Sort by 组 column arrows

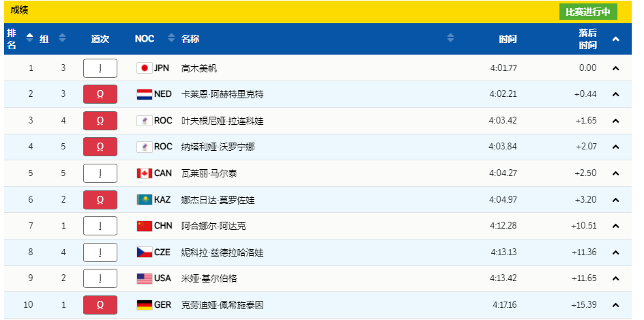[x=62, y=38]
